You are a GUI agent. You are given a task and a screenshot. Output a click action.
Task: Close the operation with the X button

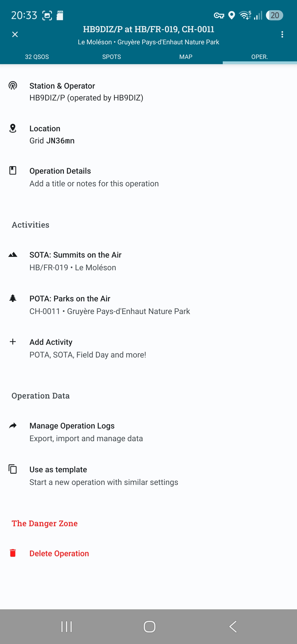click(15, 34)
